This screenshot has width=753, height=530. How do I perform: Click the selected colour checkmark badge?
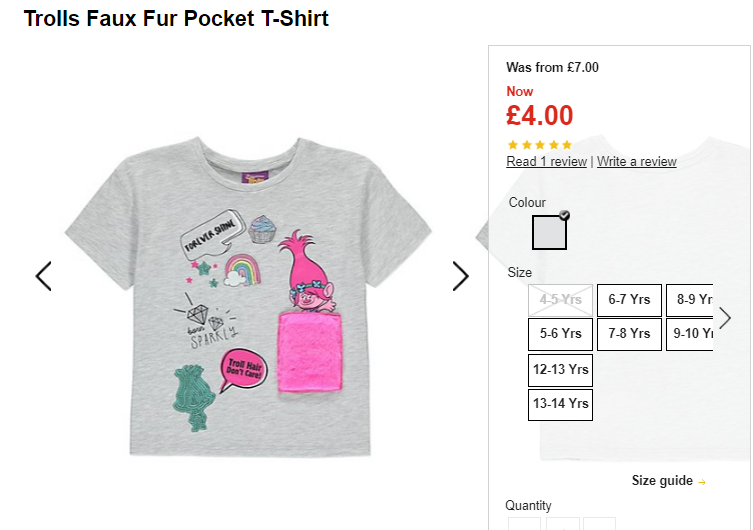point(564,215)
